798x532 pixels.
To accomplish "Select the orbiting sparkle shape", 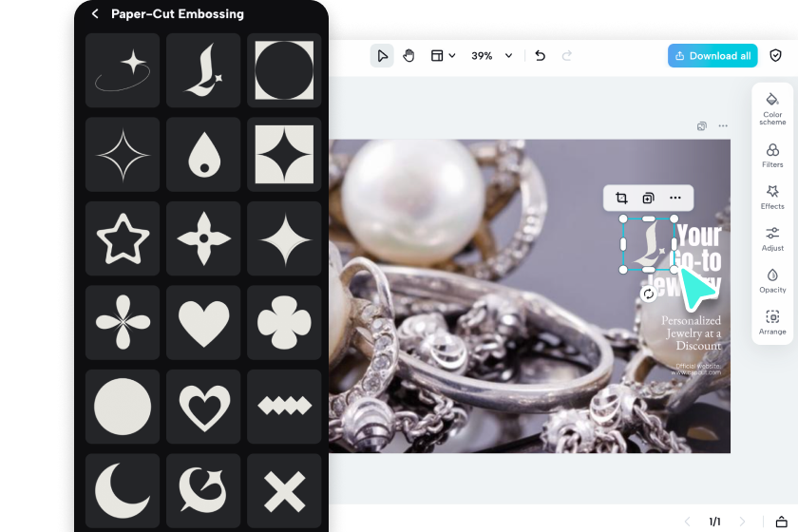I will click(123, 70).
